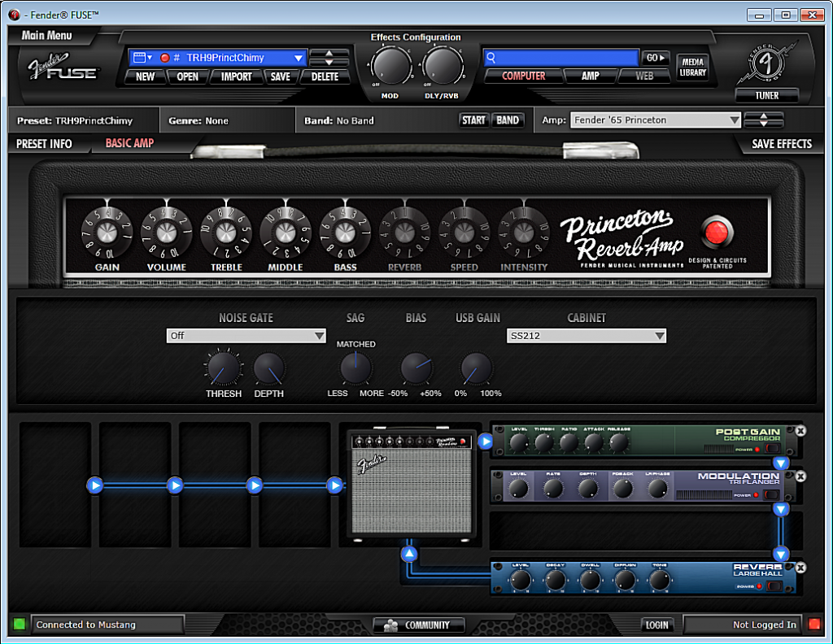Remove the Modulation Tri Flanger effect
833x644 pixels.
coord(800,476)
